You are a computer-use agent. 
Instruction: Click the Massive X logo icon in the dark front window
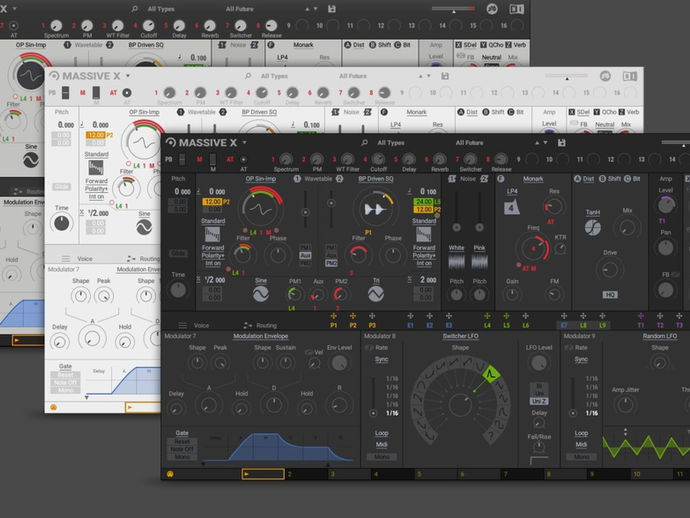point(171,142)
